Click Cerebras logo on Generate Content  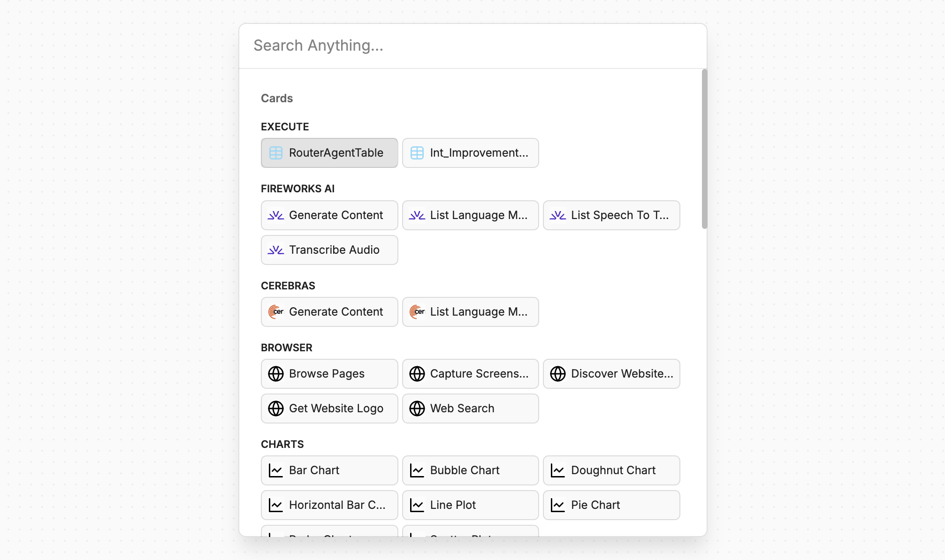click(276, 312)
